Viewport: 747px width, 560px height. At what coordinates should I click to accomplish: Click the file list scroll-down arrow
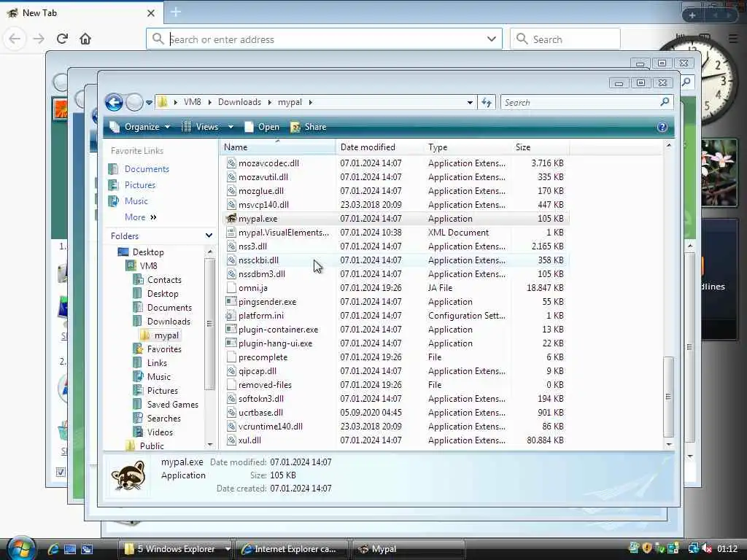tap(668, 444)
